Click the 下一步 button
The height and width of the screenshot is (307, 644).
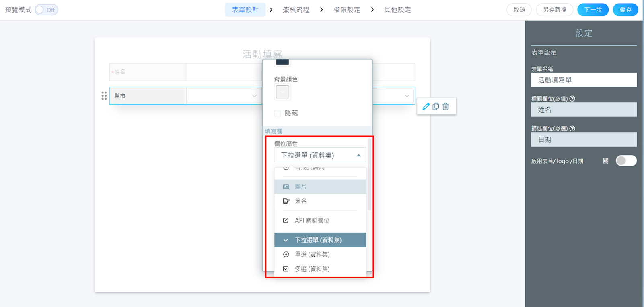pyautogui.click(x=593, y=10)
